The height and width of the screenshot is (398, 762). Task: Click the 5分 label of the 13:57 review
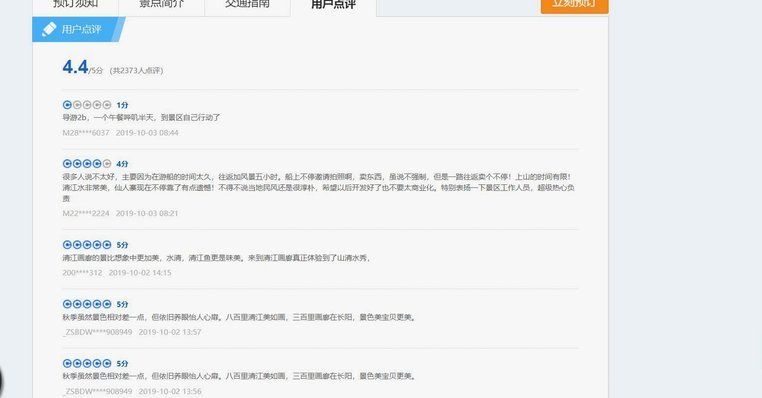[122, 304]
